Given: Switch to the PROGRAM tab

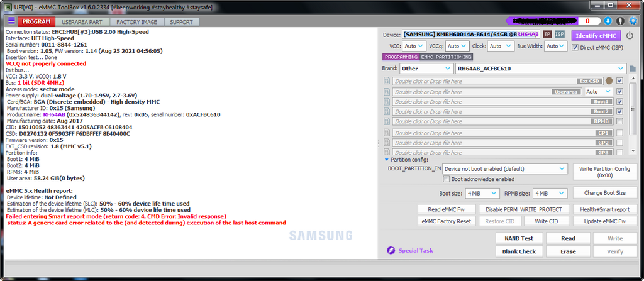Looking at the screenshot, I should (x=36, y=22).
